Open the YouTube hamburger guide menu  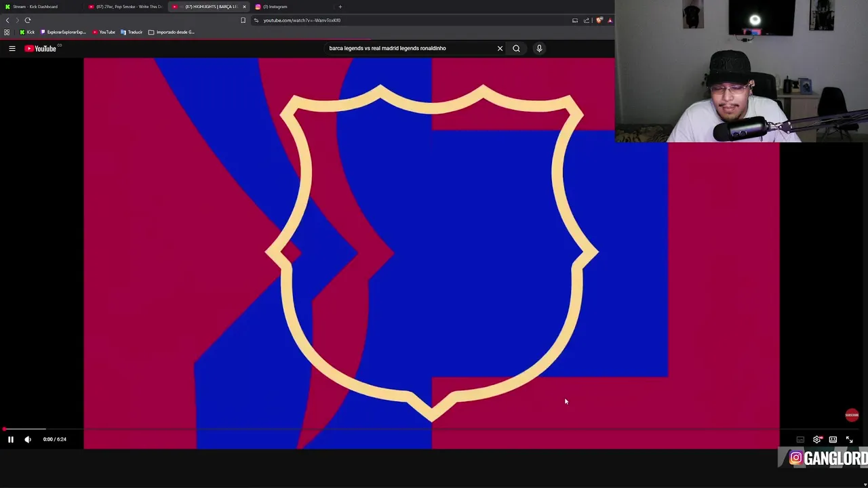[12, 48]
